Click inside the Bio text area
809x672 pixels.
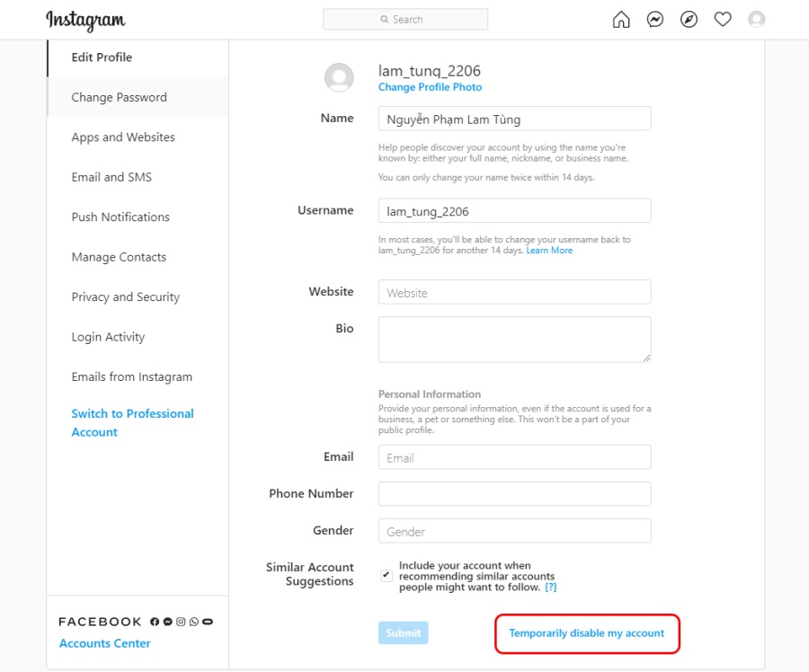[x=514, y=340]
